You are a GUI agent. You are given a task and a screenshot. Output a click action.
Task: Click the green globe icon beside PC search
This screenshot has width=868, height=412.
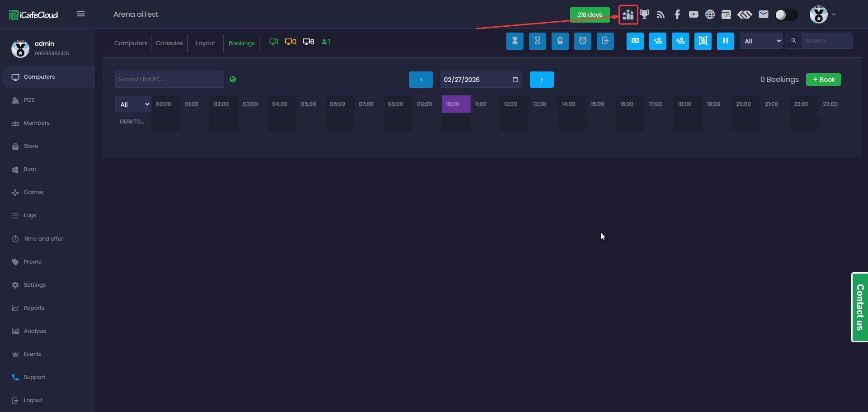pos(233,80)
